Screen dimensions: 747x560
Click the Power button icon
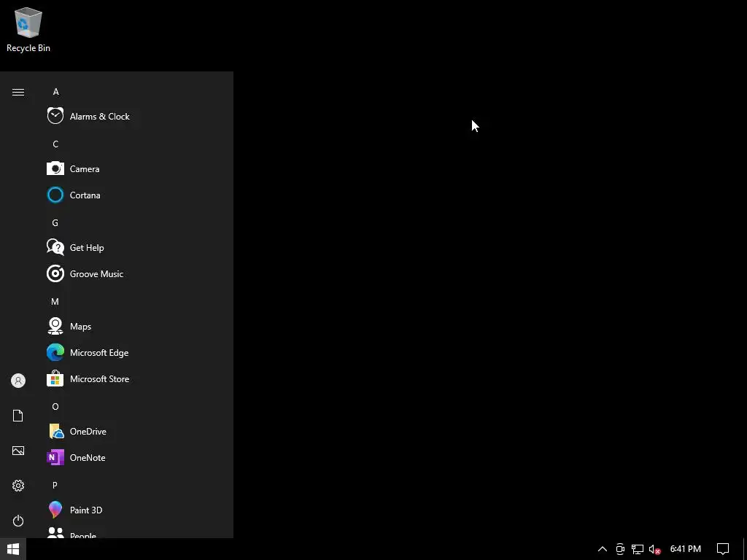[18, 521]
